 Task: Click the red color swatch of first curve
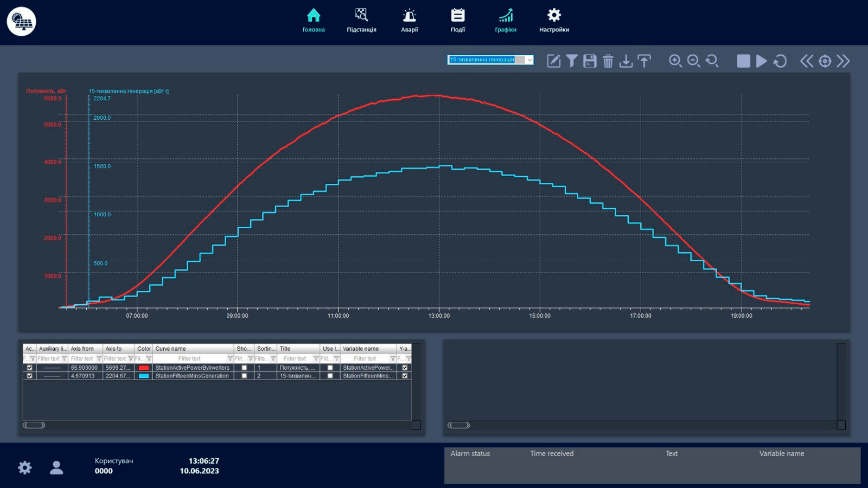tap(144, 368)
